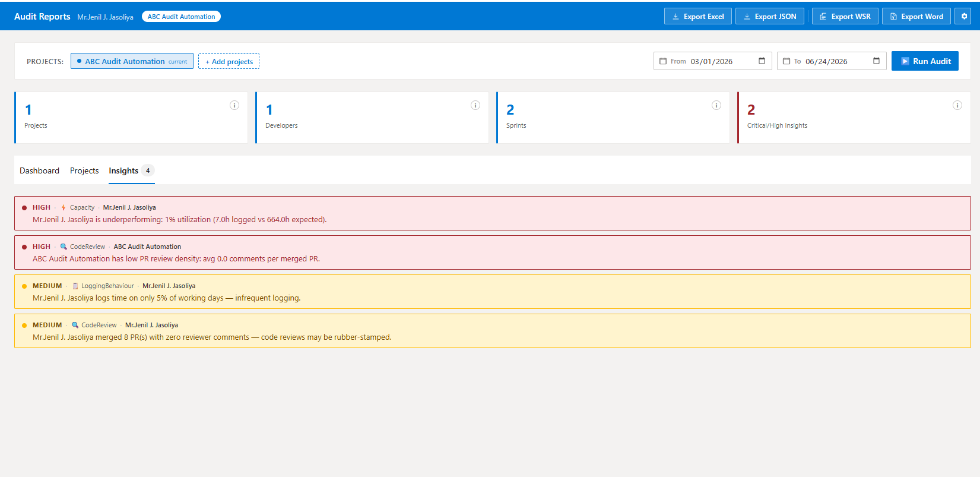Click the magnifier icon in MEDIUM CodeReview insight

(75, 325)
